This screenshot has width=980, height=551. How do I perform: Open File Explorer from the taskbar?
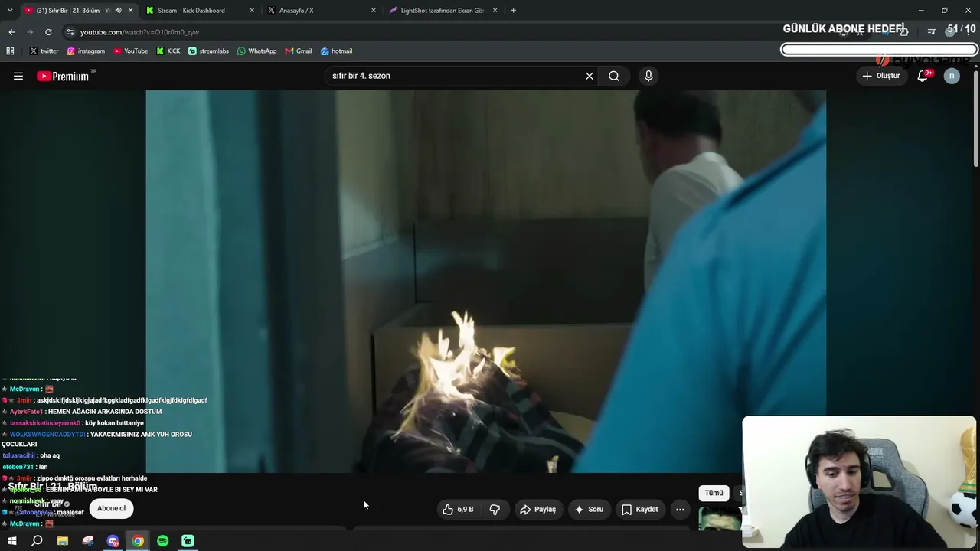(x=63, y=541)
